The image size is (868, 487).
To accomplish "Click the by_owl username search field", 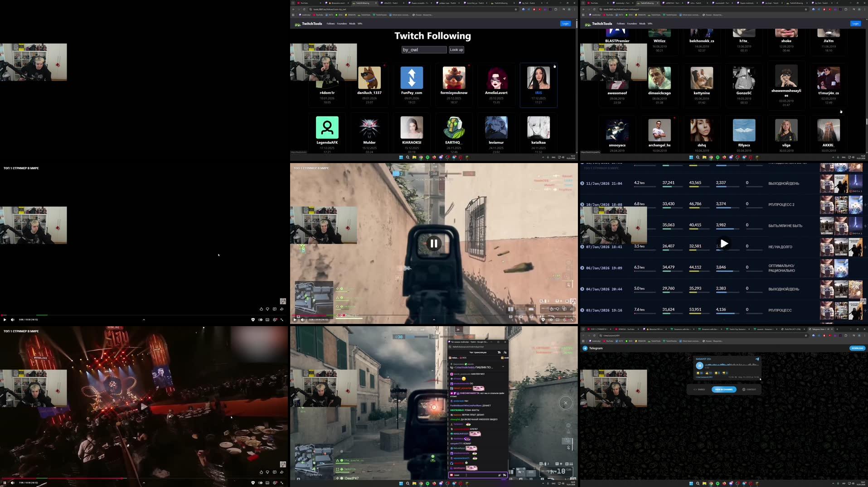I will [x=424, y=50].
